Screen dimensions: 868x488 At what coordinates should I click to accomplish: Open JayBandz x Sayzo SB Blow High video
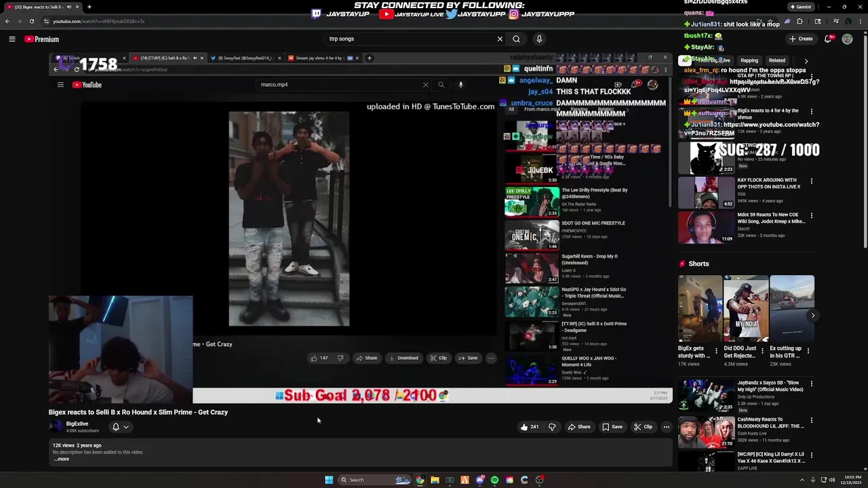click(x=770, y=386)
